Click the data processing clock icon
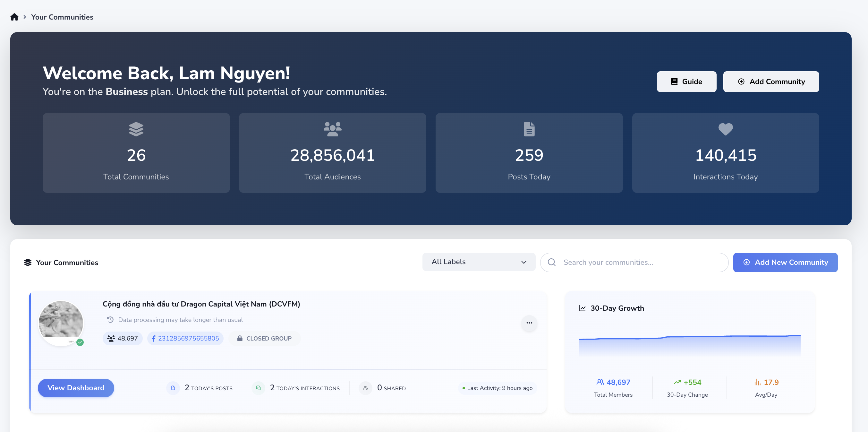 pos(110,319)
